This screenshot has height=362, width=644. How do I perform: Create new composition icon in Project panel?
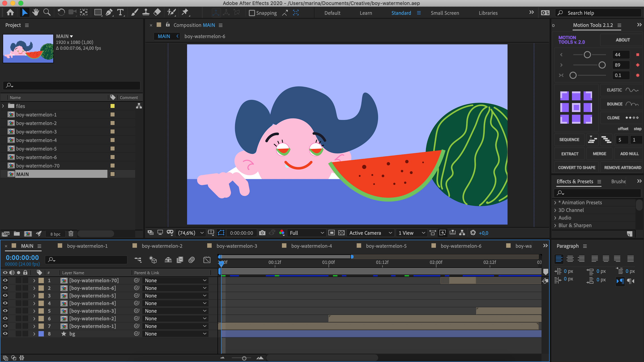[x=28, y=234]
